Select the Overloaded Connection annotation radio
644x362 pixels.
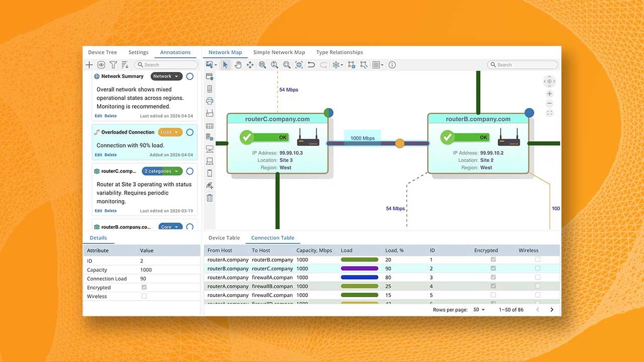click(x=190, y=132)
